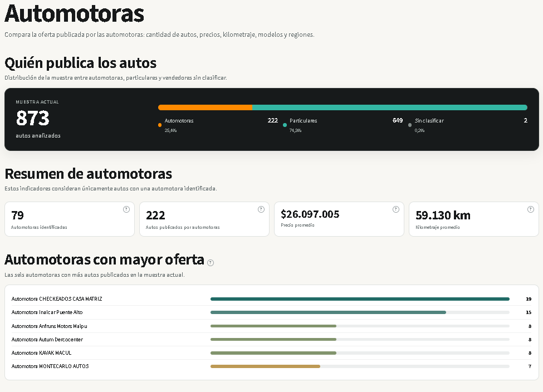Select Automotora MONTECARLO AUTOS label
Image resolution: width=543 pixels, height=392 pixels.
[50, 366]
